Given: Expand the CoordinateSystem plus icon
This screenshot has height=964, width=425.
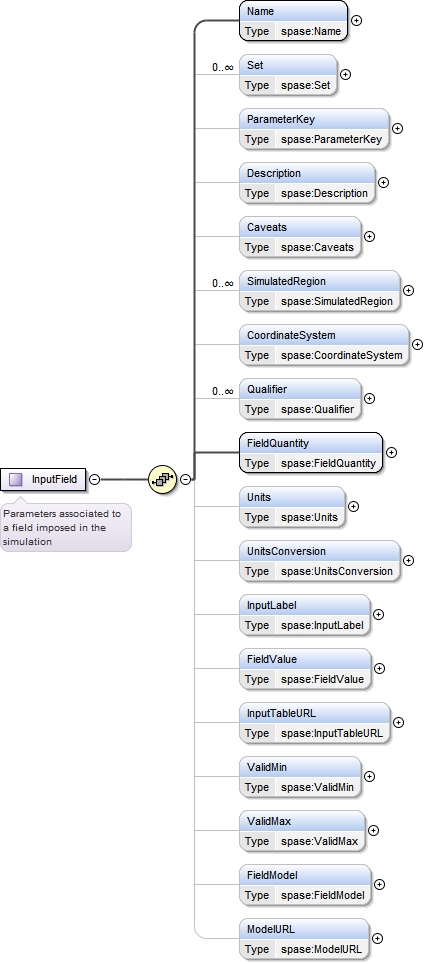Looking at the screenshot, I should 417,344.
